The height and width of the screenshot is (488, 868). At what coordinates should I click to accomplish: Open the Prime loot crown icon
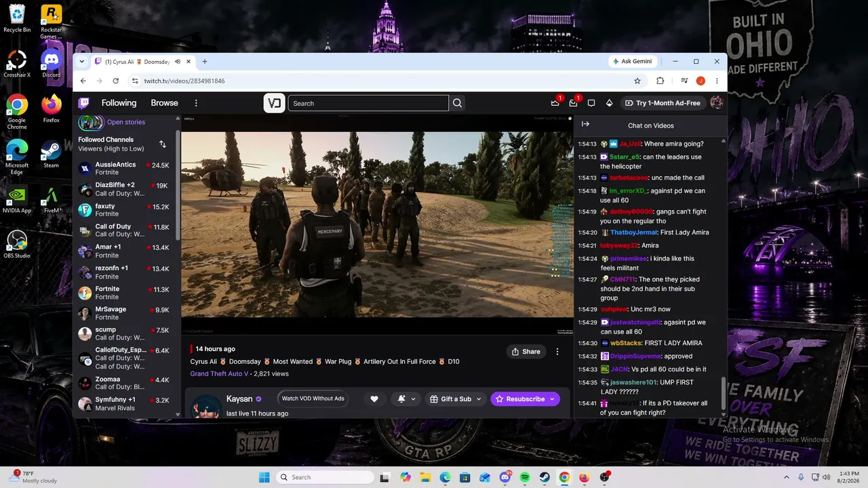coord(555,103)
